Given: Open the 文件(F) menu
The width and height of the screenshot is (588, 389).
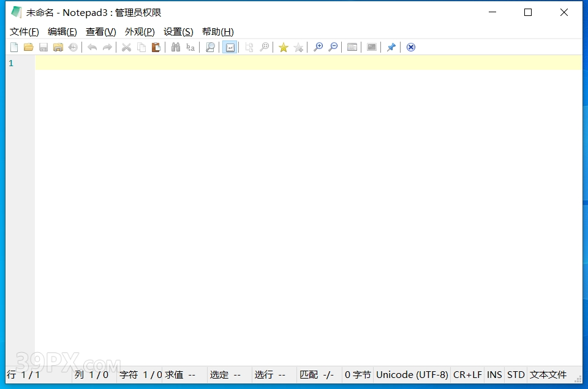Looking at the screenshot, I should tap(24, 32).
